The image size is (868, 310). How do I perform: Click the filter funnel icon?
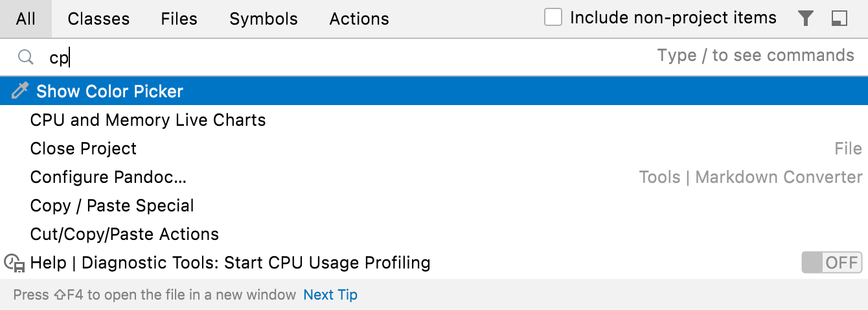pyautogui.click(x=805, y=19)
